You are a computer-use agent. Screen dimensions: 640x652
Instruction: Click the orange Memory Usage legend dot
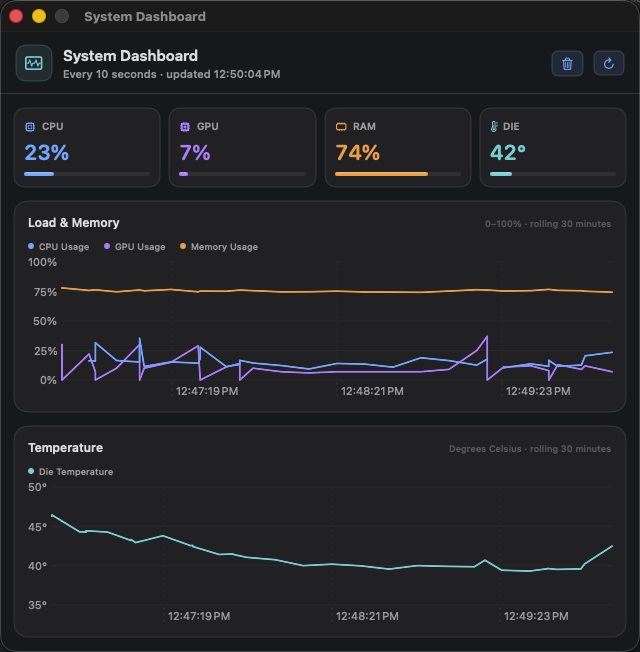183,246
